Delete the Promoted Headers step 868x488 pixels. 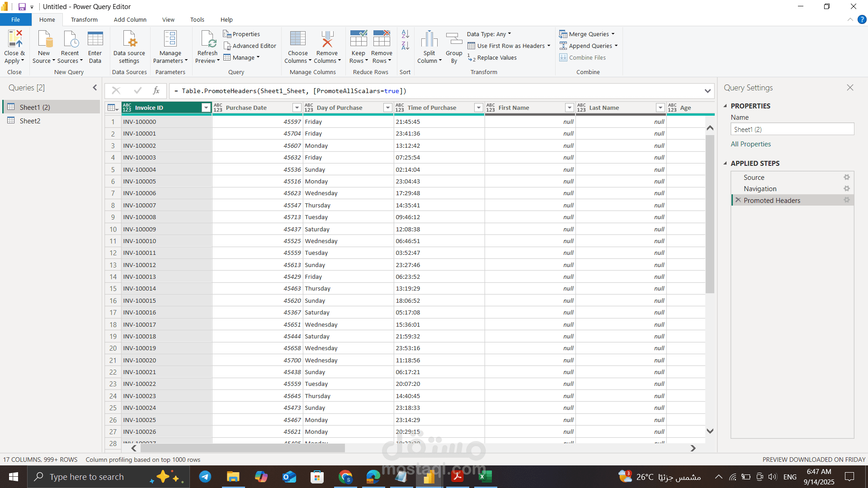tap(738, 200)
